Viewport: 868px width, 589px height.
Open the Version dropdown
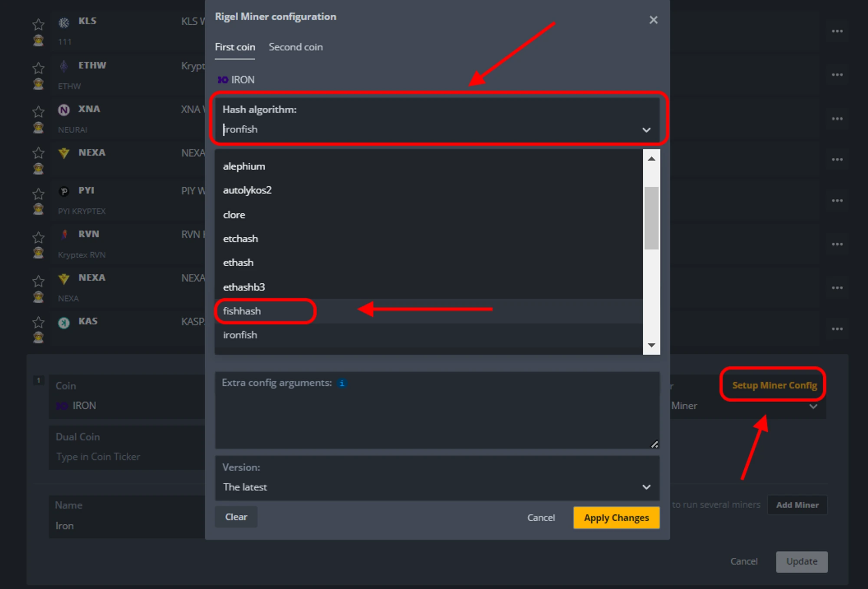(646, 487)
